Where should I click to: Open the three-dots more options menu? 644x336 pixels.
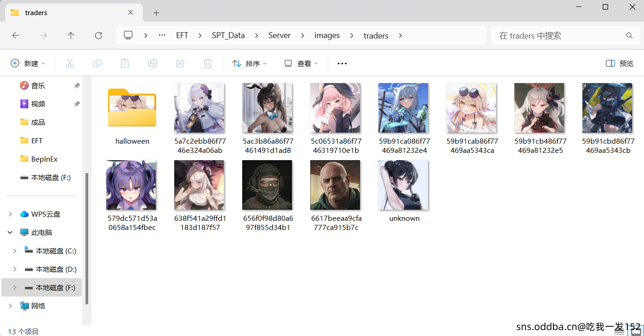342,63
